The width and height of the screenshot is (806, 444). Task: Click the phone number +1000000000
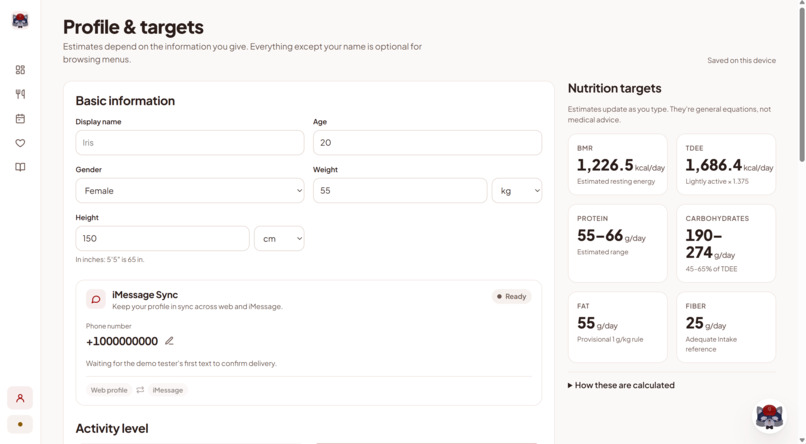click(x=122, y=341)
